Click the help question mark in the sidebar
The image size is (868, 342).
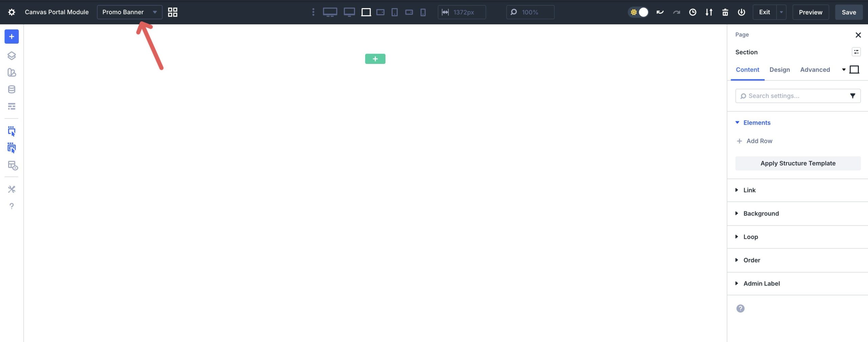(x=12, y=206)
